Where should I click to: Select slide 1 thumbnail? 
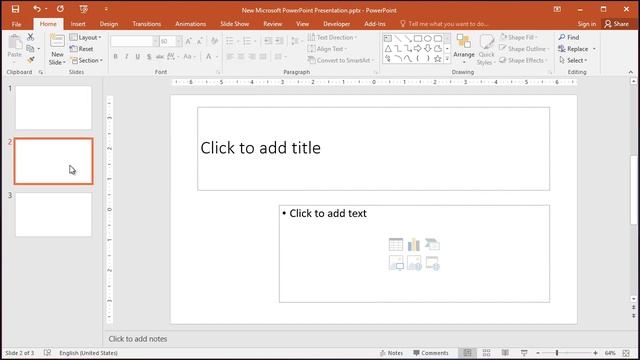pyautogui.click(x=53, y=107)
